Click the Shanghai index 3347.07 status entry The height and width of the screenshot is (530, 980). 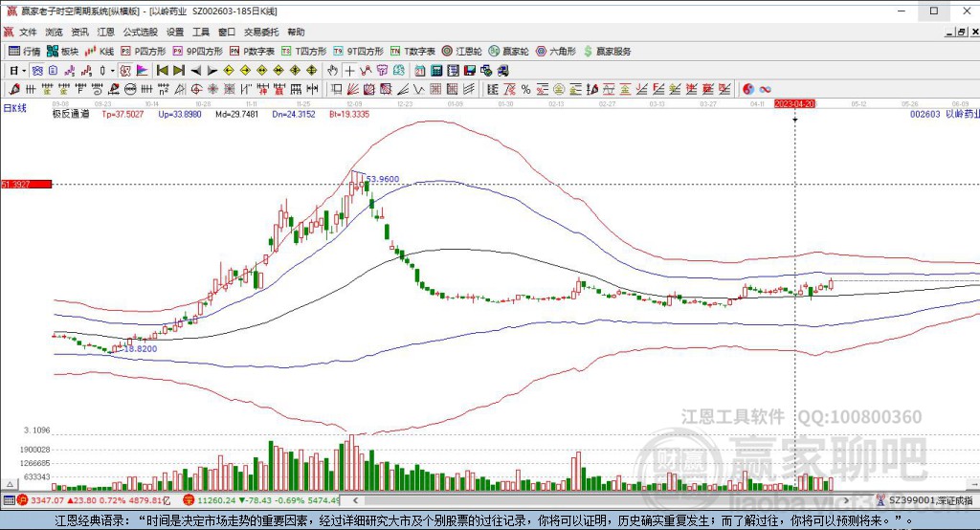pos(94,500)
